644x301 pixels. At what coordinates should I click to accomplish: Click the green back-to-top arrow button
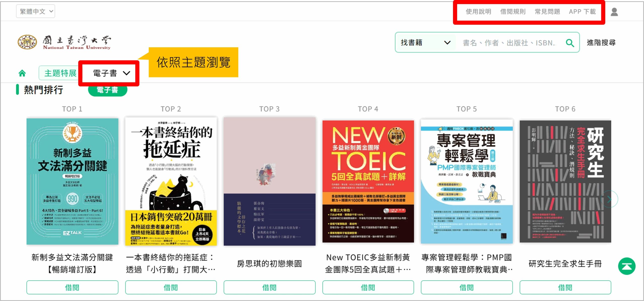pos(627,266)
